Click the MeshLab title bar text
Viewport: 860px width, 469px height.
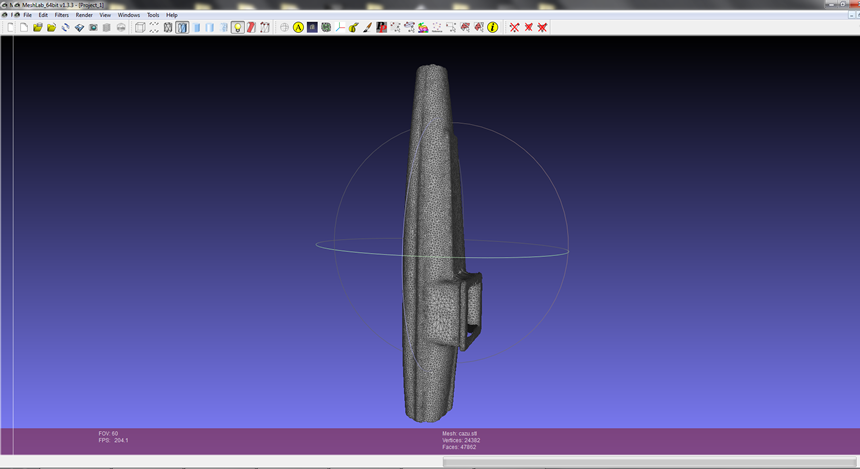[x=63, y=5]
